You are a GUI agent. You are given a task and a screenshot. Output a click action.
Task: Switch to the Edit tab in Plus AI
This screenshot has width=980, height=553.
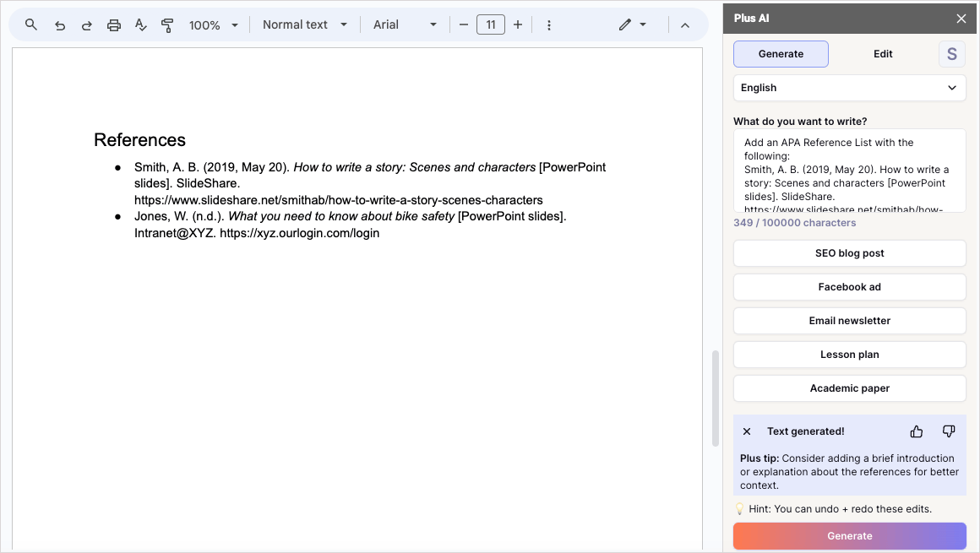[x=882, y=53]
